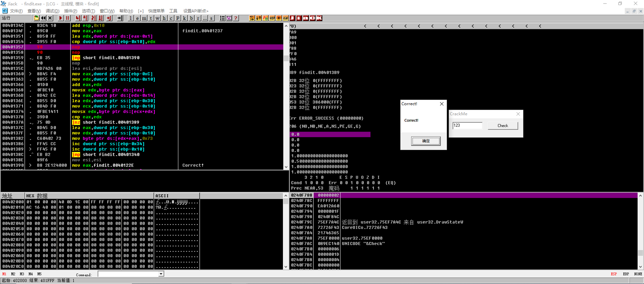
Task: Open the 插件(P) plugins menu
Action: point(70,11)
